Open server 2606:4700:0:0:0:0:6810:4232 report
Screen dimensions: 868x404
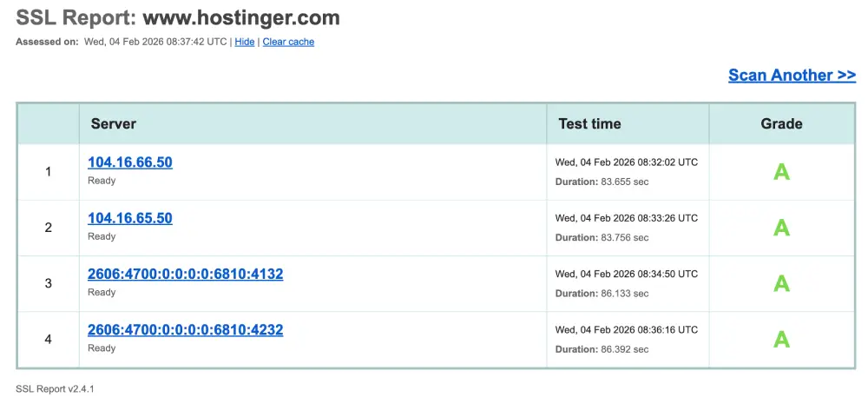click(x=186, y=330)
